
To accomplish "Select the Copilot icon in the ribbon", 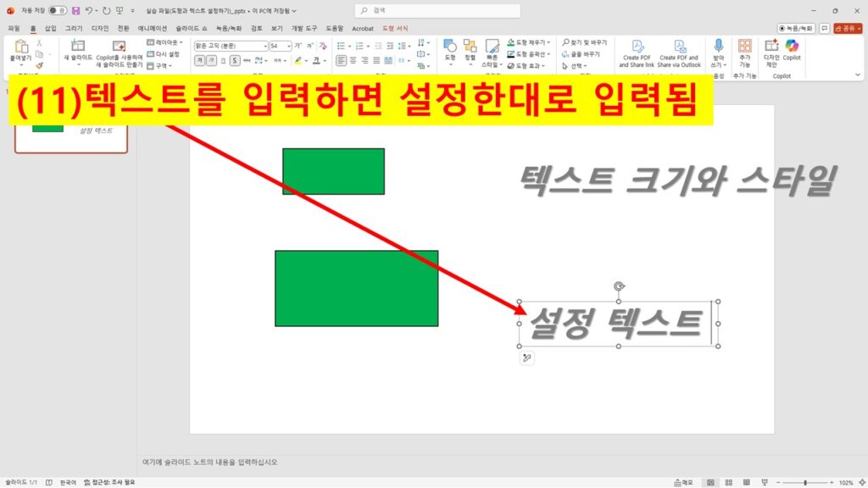I will click(x=792, y=51).
